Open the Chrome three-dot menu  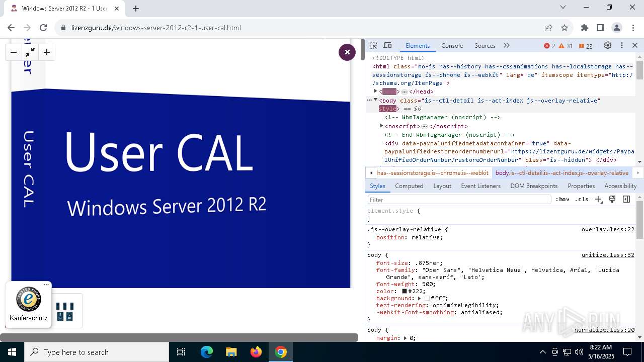(x=632, y=28)
